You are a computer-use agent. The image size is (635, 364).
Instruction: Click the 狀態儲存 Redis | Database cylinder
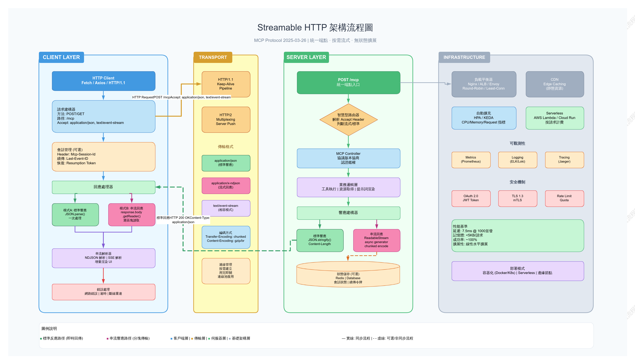click(348, 274)
